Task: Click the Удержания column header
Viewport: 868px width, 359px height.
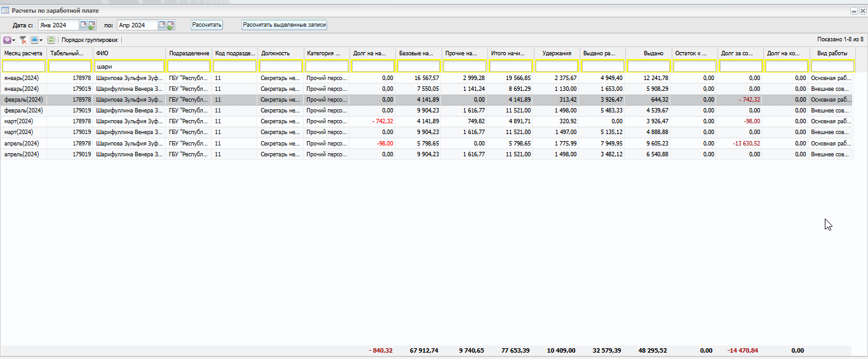Action: pyautogui.click(x=557, y=53)
